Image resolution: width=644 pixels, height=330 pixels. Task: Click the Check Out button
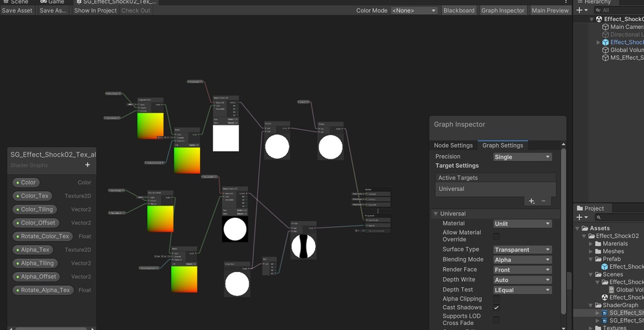pos(136,10)
